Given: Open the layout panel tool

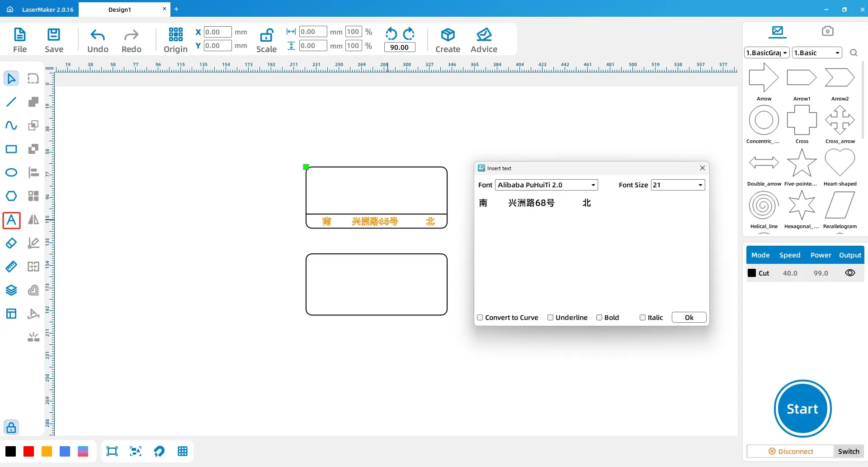Looking at the screenshot, I should [11, 314].
